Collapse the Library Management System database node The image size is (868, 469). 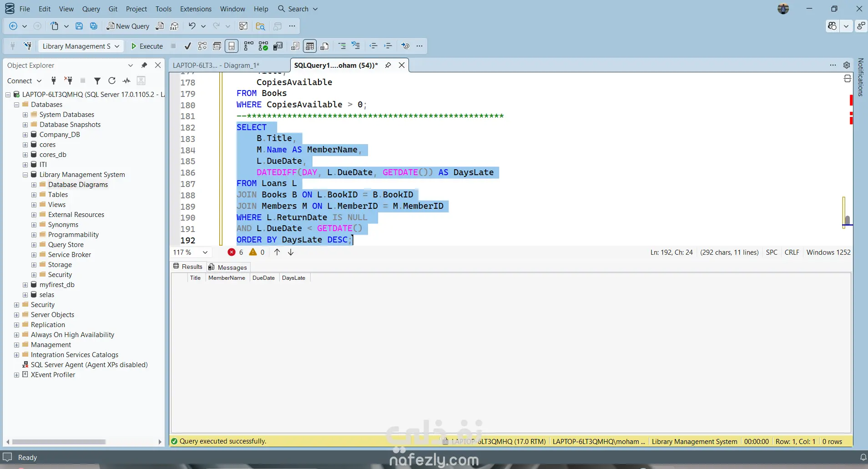click(x=25, y=175)
